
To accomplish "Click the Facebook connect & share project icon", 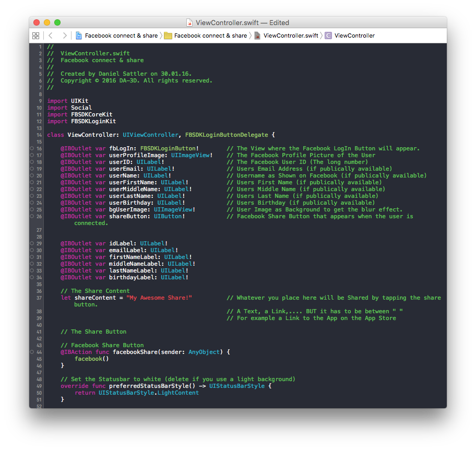I will 79,36.
